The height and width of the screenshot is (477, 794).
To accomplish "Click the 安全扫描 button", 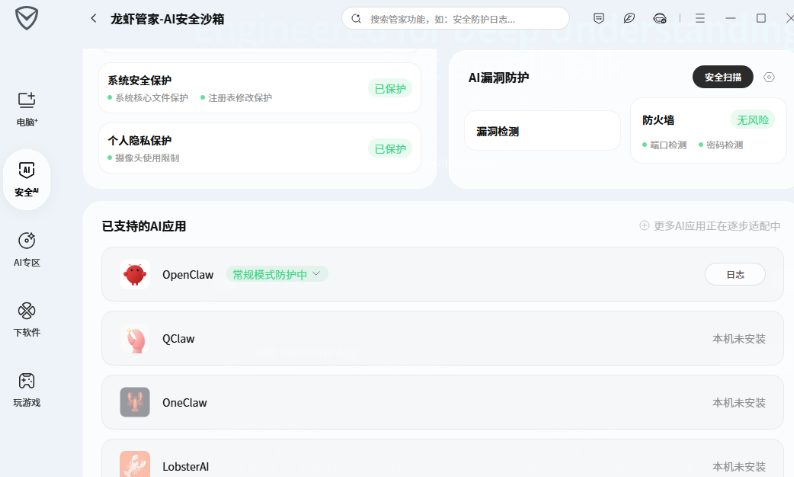I will click(722, 77).
